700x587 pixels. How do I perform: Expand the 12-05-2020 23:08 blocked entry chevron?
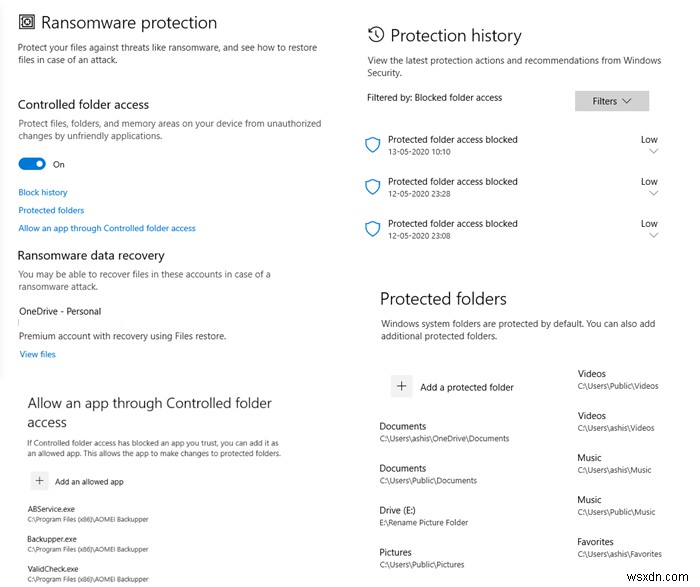pos(653,236)
